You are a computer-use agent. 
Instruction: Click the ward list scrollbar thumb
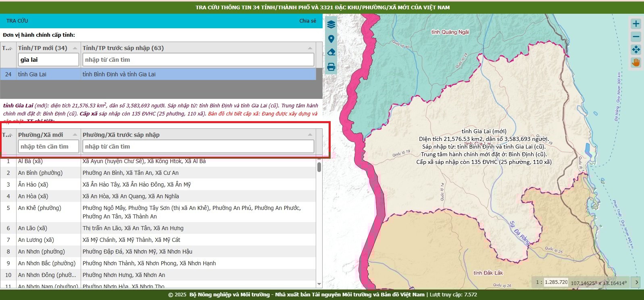[319, 167]
